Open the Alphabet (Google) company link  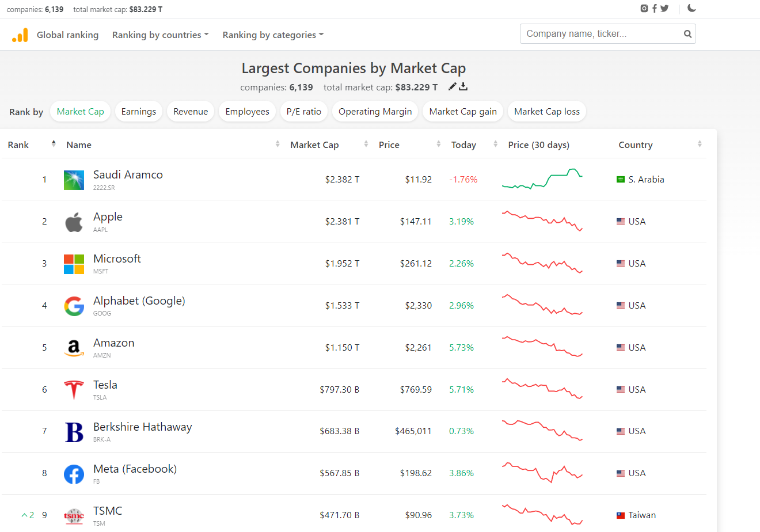[x=139, y=301]
